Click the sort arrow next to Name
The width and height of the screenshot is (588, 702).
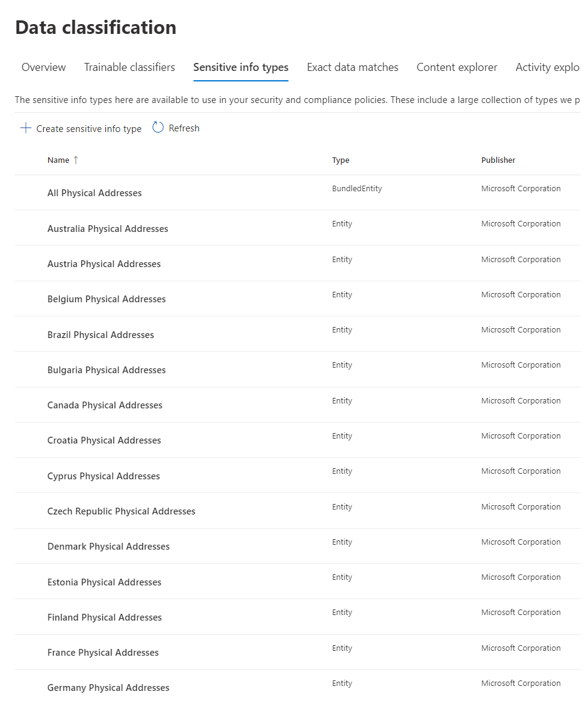click(x=76, y=160)
